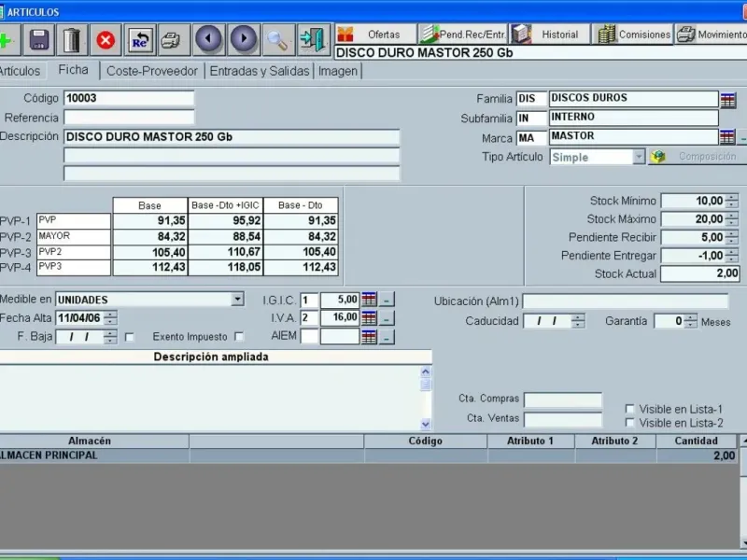Switch to Coste-Proveedor tab
Image resolution: width=747 pixels, height=560 pixels.
[152, 71]
